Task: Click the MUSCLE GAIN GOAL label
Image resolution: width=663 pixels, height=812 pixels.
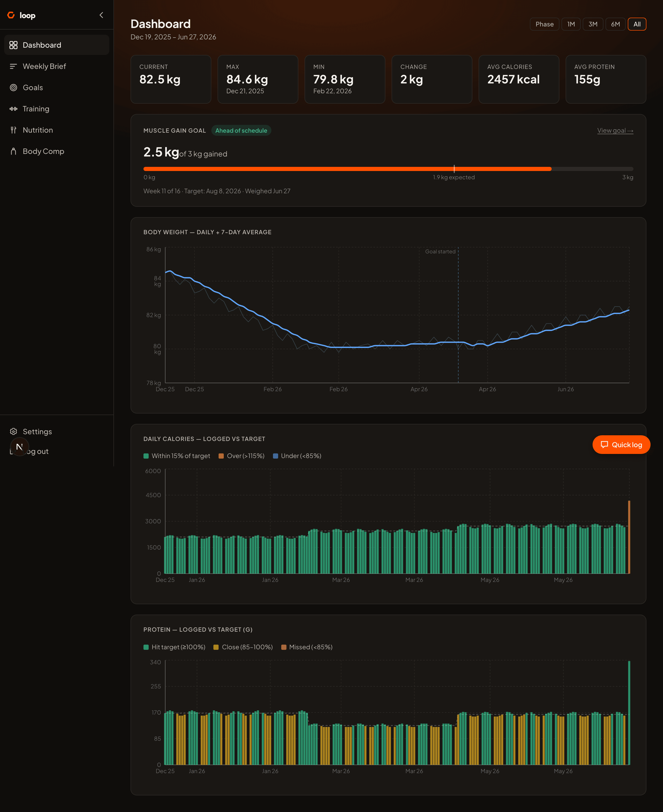Action: click(175, 131)
